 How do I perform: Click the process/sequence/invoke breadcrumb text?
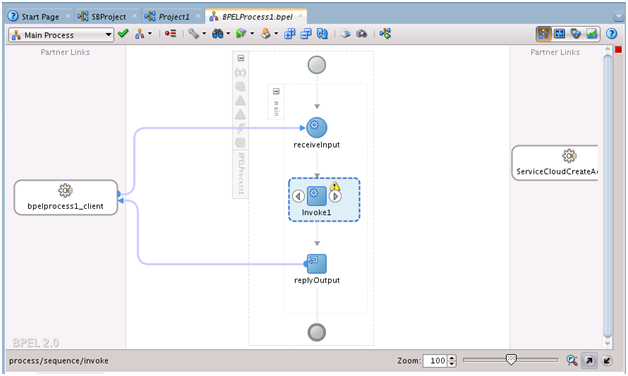point(58,361)
